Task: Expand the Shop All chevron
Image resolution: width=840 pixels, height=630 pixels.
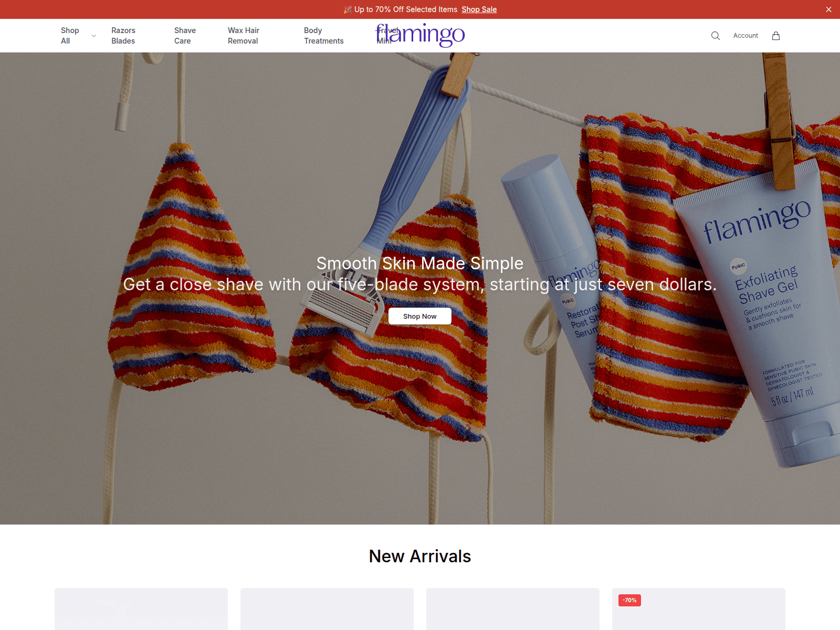Action: pos(94,36)
